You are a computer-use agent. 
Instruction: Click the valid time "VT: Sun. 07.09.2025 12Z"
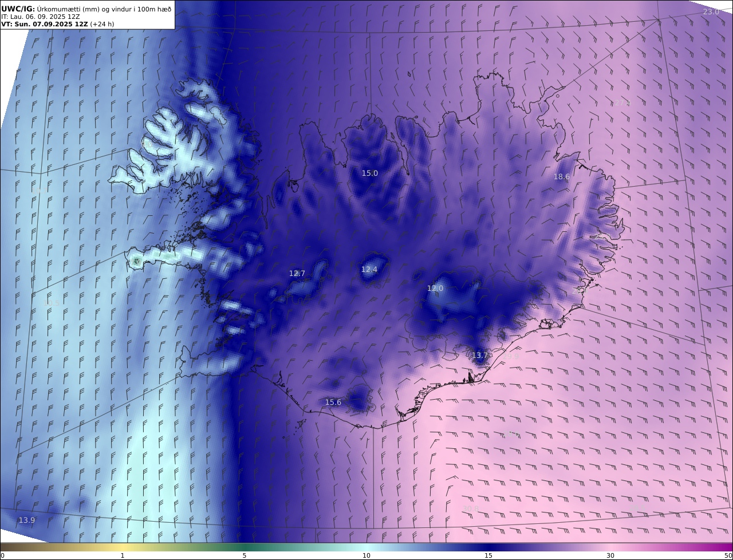tap(45, 24)
